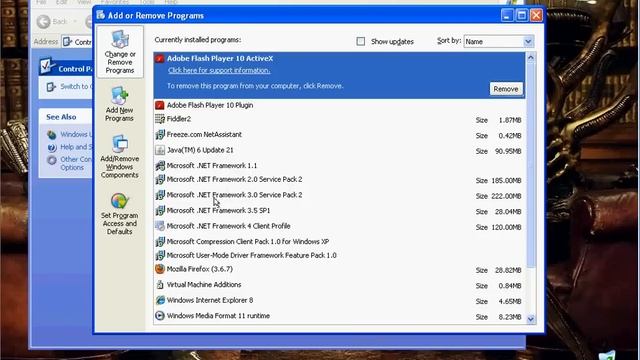Click the Freeze.com NetAssistant icon
The height and width of the screenshot is (360, 640).
point(160,134)
